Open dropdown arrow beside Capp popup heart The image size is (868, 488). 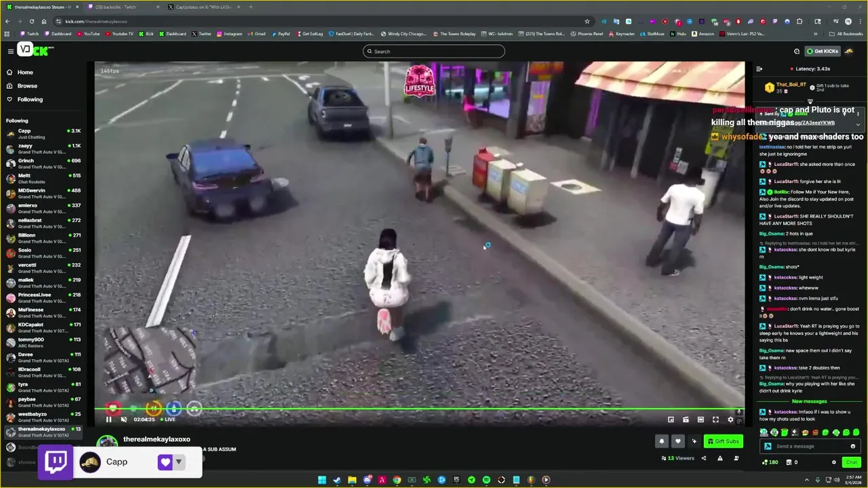178,462
